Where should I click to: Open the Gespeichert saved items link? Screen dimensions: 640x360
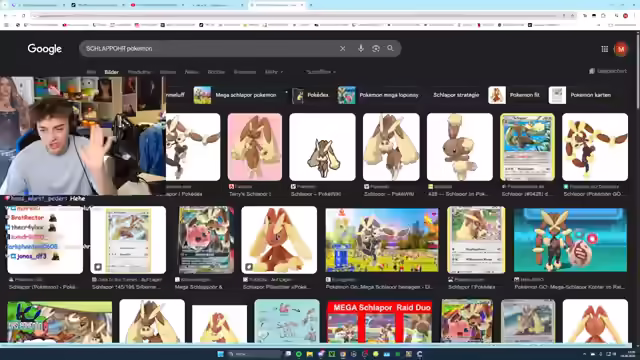point(608,71)
